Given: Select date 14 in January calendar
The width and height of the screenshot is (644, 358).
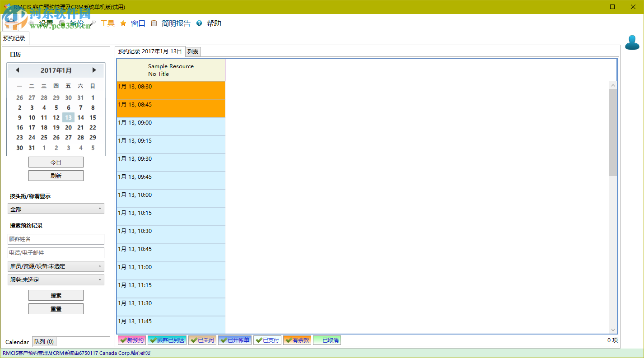Looking at the screenshot, I should 80,117.
